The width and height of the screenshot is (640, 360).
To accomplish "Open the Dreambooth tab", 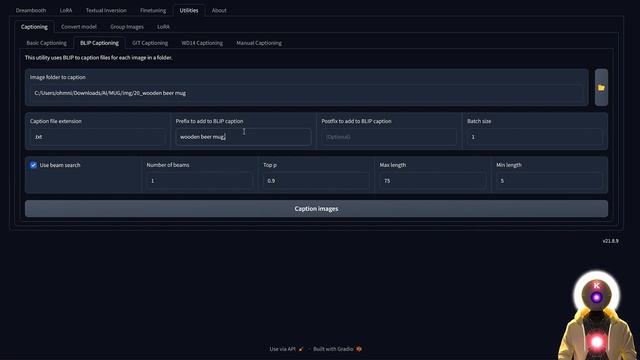I will [31, 10].
